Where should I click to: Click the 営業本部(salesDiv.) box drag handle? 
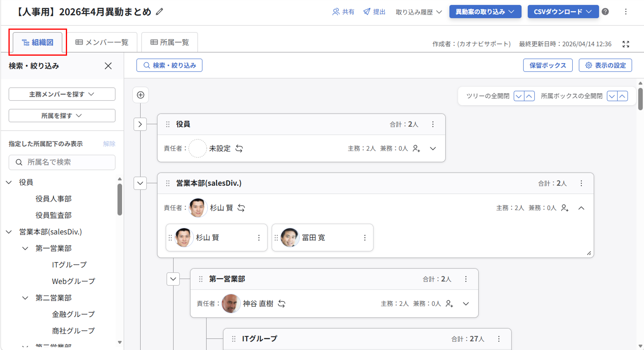coord(168,183)
